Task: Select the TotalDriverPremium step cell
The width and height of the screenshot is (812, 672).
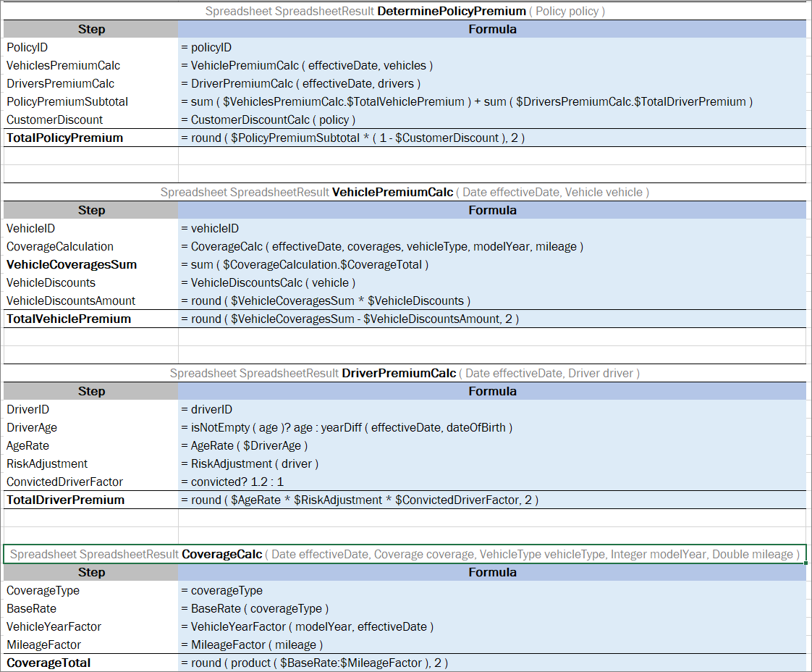Action: 90,500
